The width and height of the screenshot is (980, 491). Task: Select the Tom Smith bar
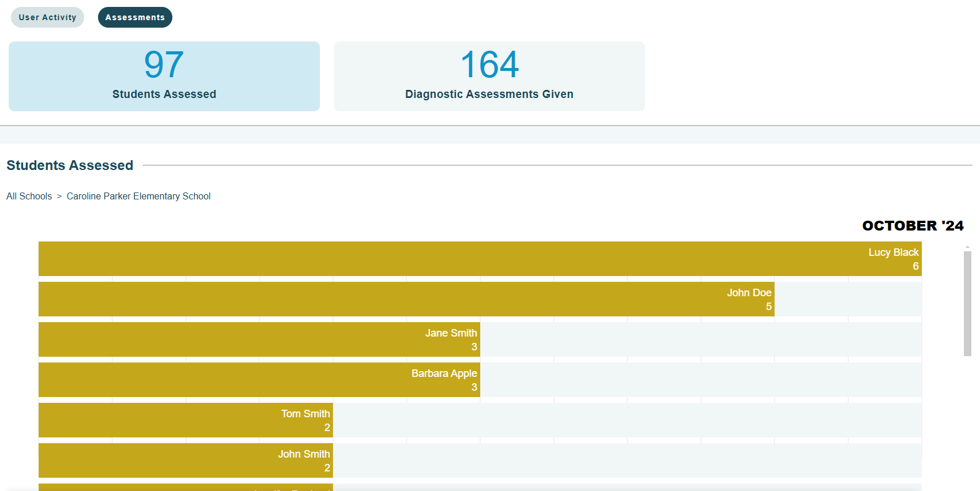(186, 420)
